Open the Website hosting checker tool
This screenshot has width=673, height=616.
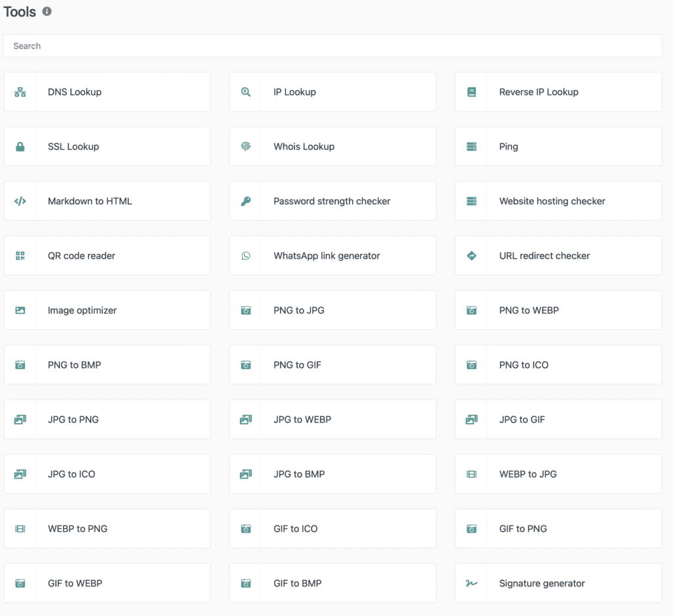(x=551, y=201)
